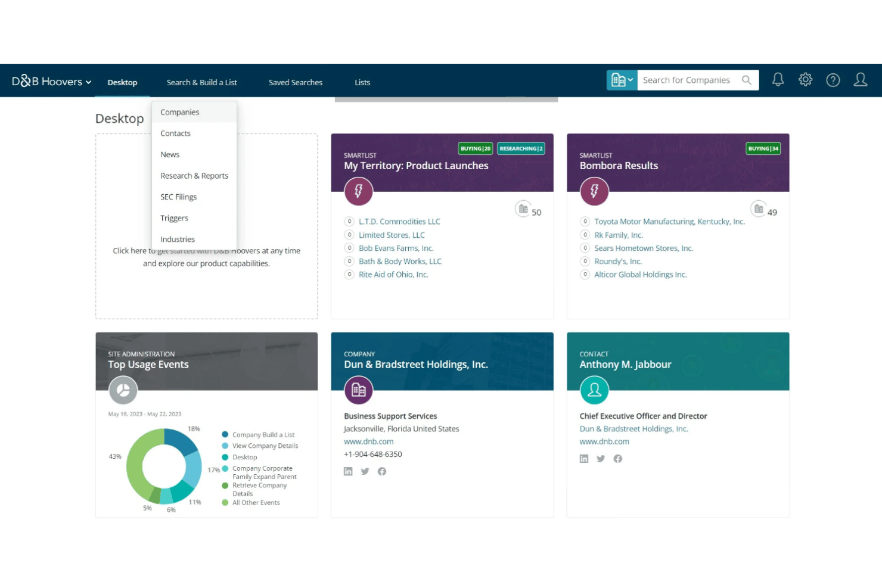Viewport: 882px width, 588px height.
Task: Click the pie chart icon on Top Usage Events
Action: tap(123, 390)
